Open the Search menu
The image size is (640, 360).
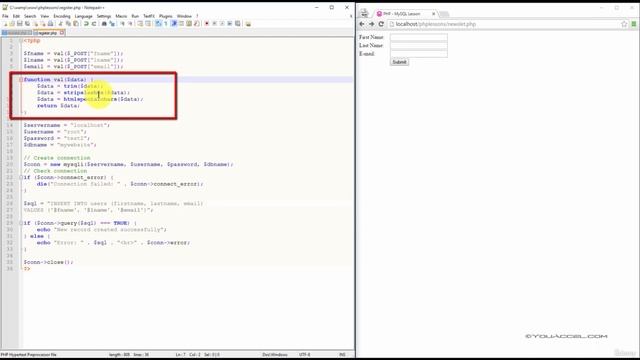30,16
